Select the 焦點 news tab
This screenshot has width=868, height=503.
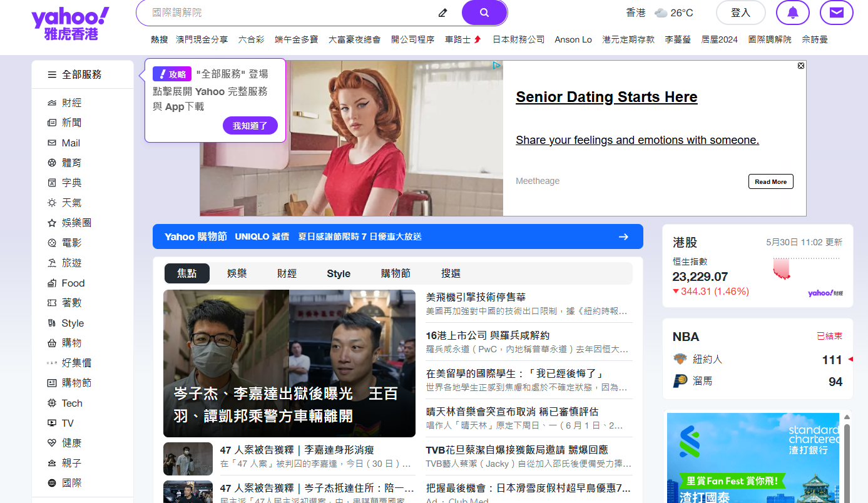(187, 273)
